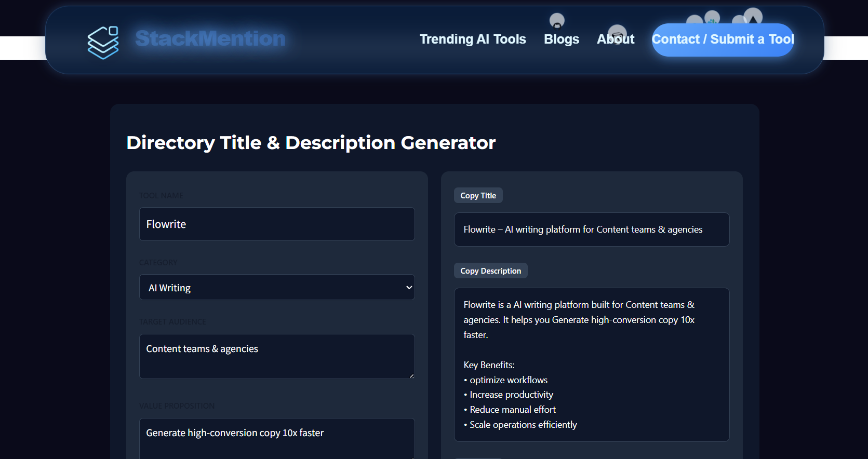This screenshot has height=459, width=868.
Task: Open the About page from the nav
Action: tap(616, 39)
